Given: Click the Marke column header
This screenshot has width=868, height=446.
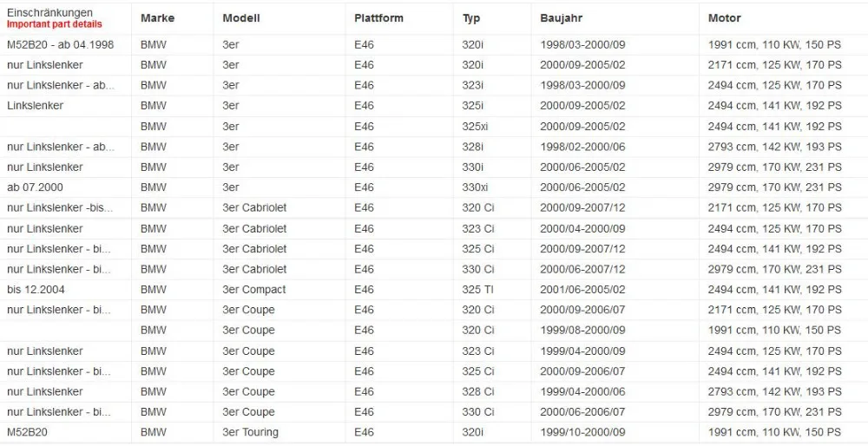Looking at the screenshot, I should 157,18.
